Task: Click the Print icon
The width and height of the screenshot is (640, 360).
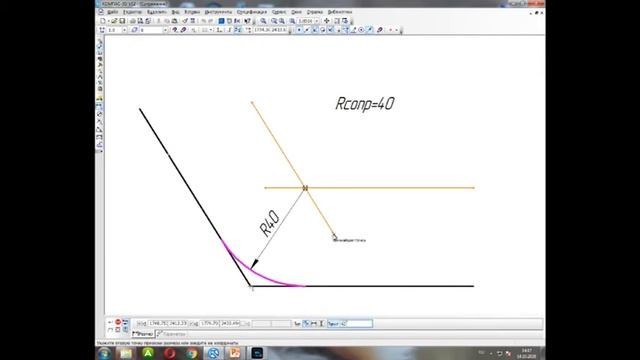Action: 133,21
